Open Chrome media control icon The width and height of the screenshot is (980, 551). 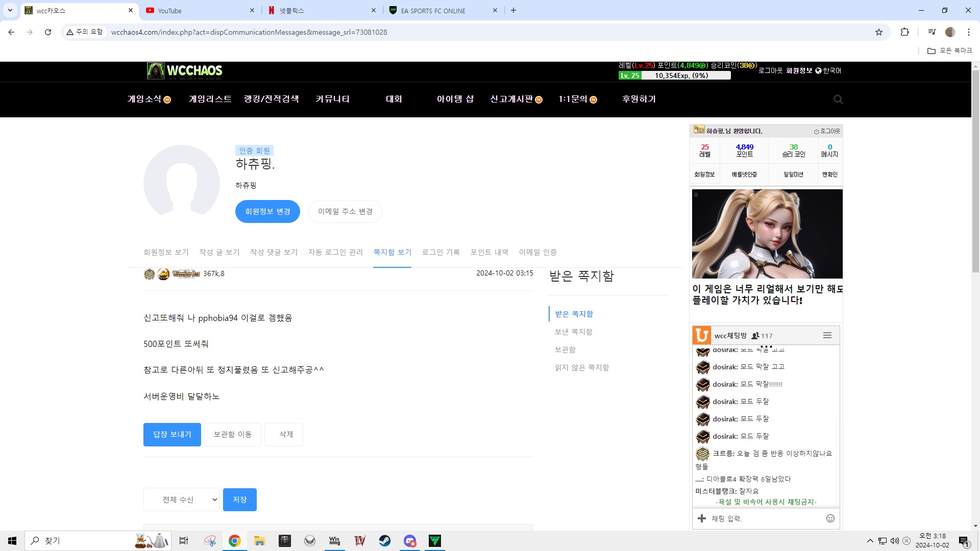coord(932,32)
